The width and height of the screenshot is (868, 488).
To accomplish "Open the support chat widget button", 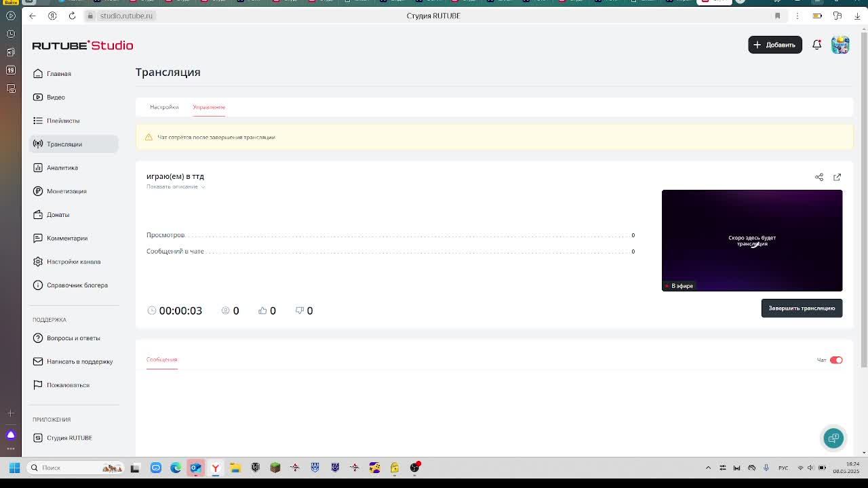I will point(833,438).
